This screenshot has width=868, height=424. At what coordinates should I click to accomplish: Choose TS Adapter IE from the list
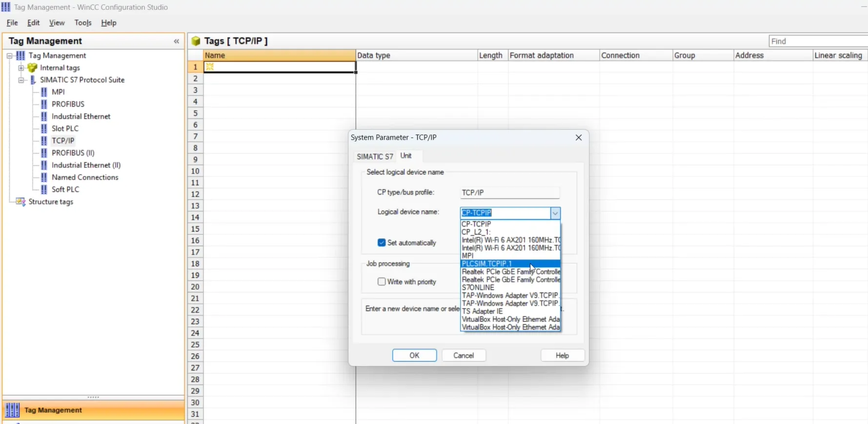coord(510,311)
